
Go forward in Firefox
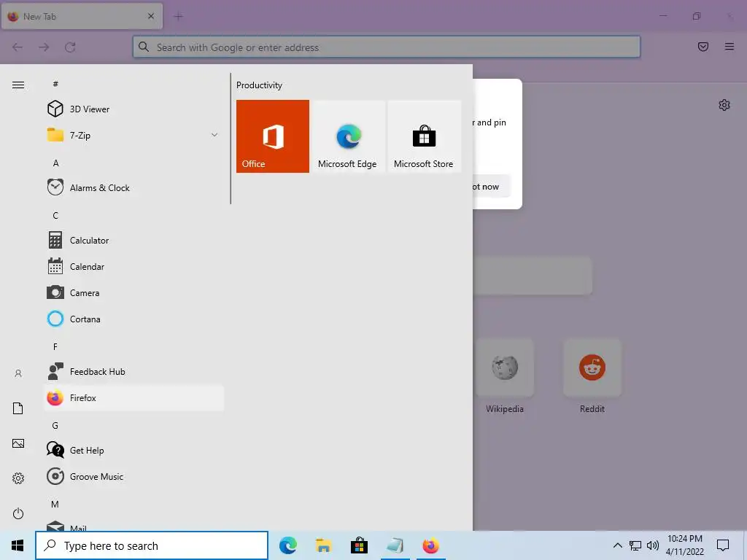44,47
